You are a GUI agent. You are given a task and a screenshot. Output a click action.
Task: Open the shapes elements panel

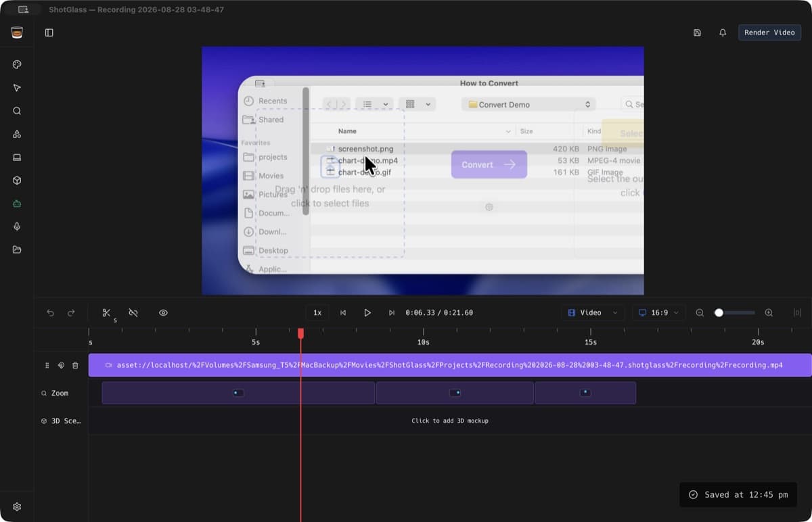click(x=17, y=134)
